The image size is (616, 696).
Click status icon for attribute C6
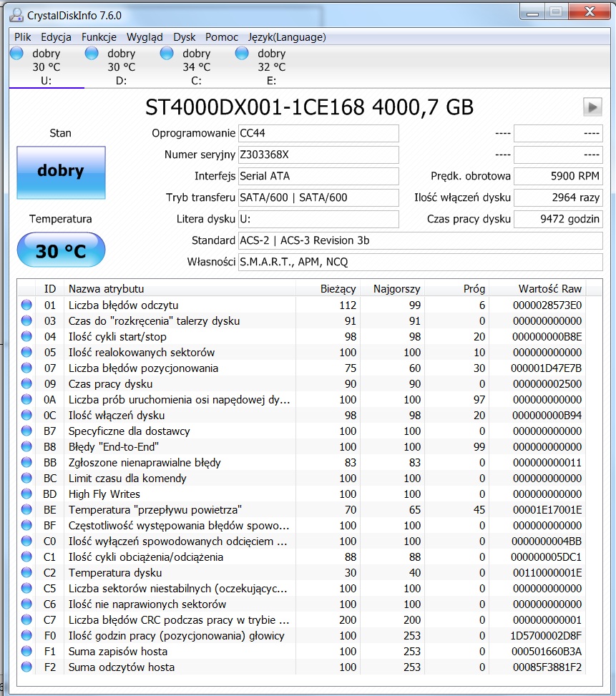[x=26, y=604]
